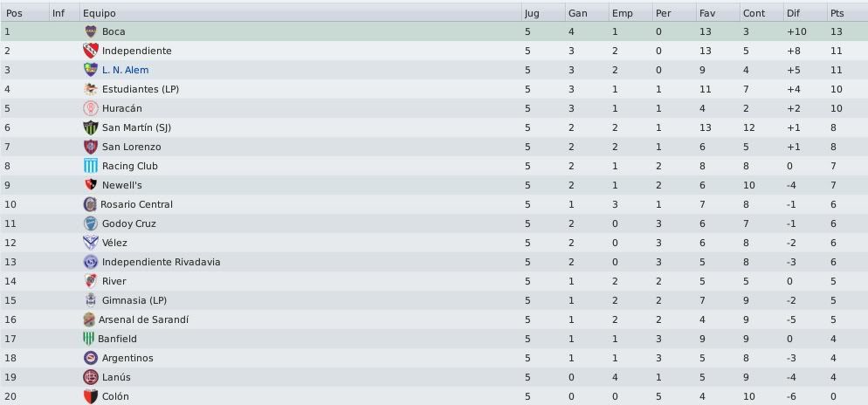Click the Colón red-black crest

coord(91,396)
